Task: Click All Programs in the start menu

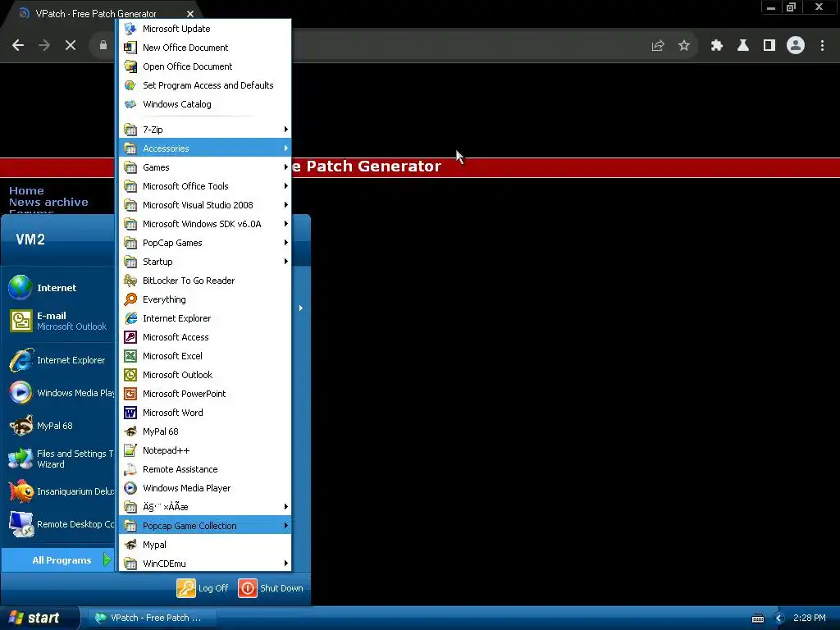Action: (60, 560)
